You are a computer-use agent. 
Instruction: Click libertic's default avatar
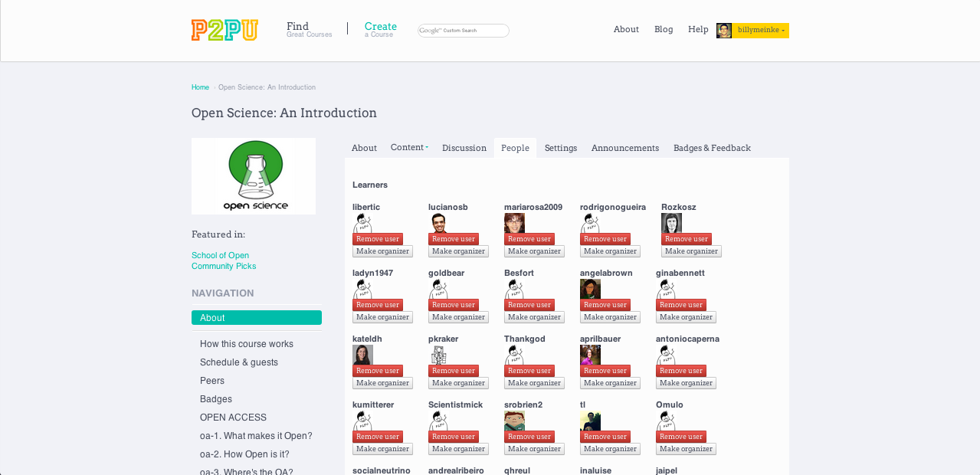click(x=362, y=223)
